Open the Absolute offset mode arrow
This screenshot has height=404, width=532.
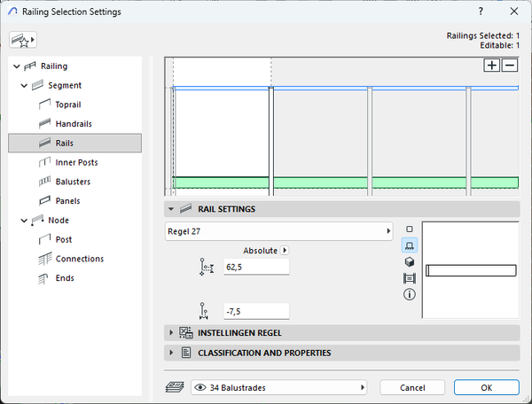285,251
